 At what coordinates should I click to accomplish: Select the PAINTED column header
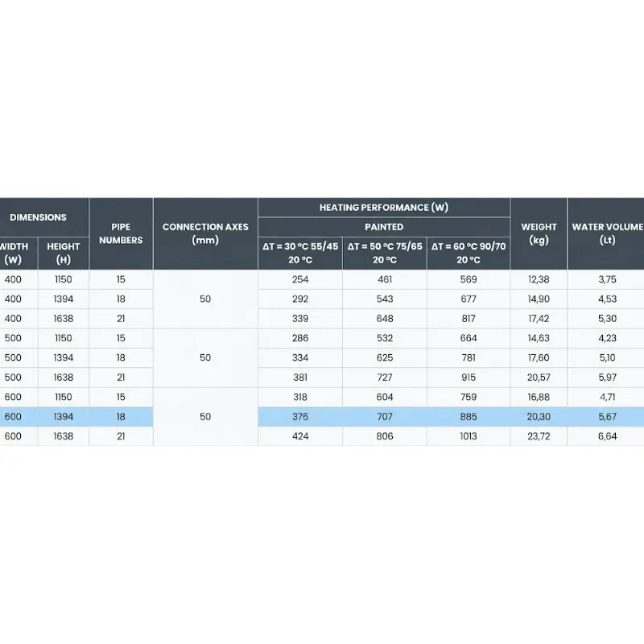(x=384, y=227)
